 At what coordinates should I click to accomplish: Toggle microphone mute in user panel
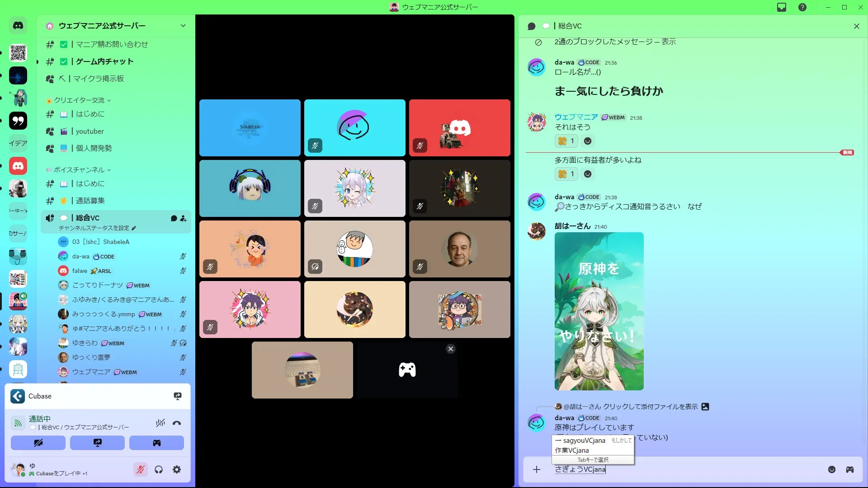click(140, 470)
